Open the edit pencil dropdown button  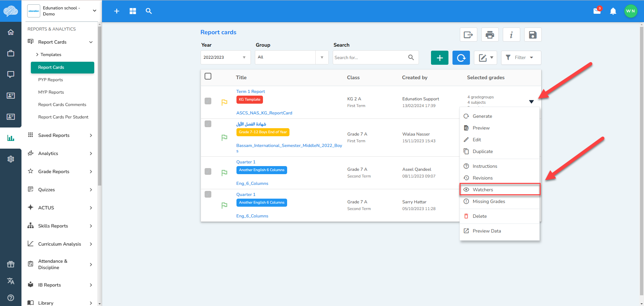(485, 58)
